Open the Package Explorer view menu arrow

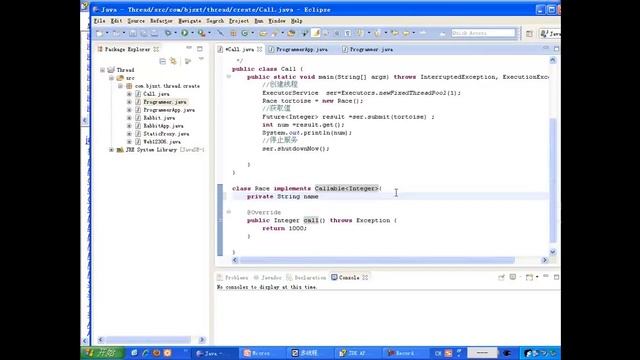coord(201,60)
